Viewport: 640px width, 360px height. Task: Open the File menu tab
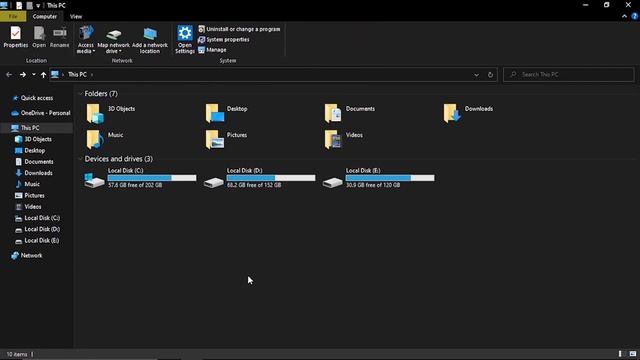[x=13, y=17]
